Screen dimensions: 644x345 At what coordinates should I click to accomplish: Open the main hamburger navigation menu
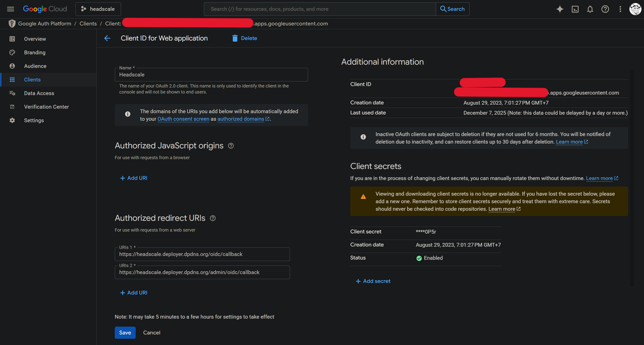click(10, 9)
